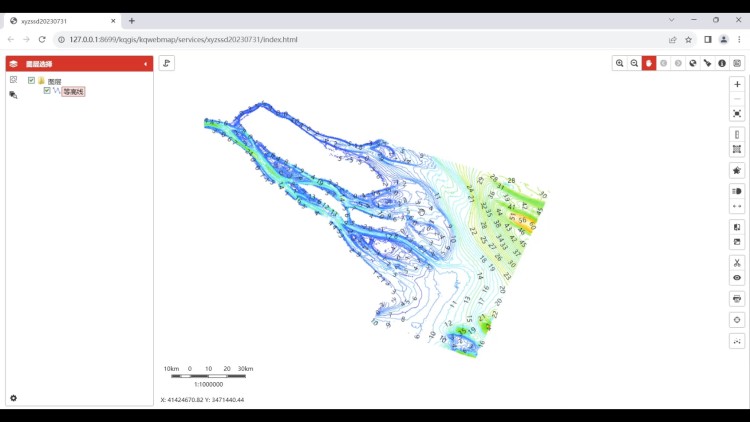Activate the scissors clip tool
Viewport: 750px width, 422px height.
tap(737, 263)
